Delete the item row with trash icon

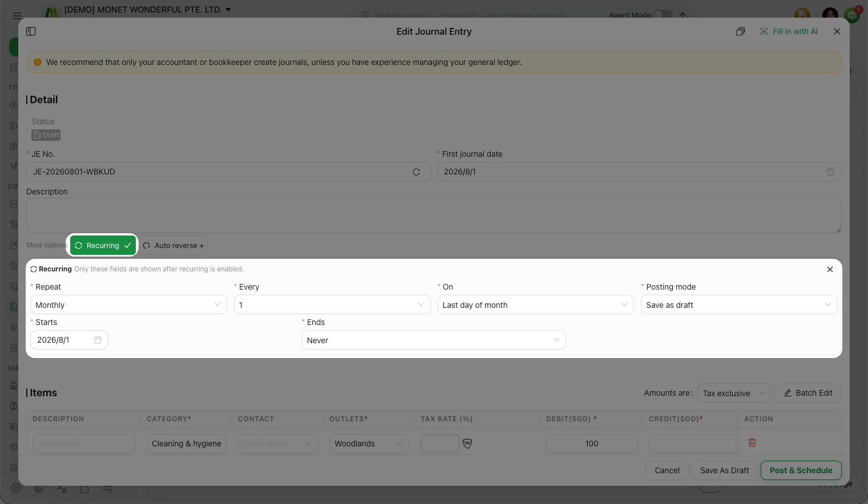(x=752, y=442)
